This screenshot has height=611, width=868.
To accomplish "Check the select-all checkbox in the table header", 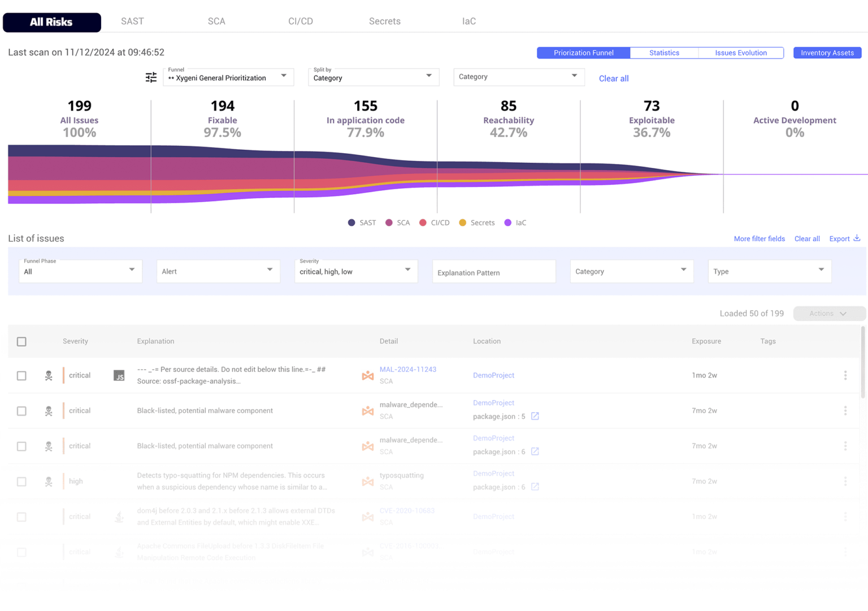I will click(21, 341).
